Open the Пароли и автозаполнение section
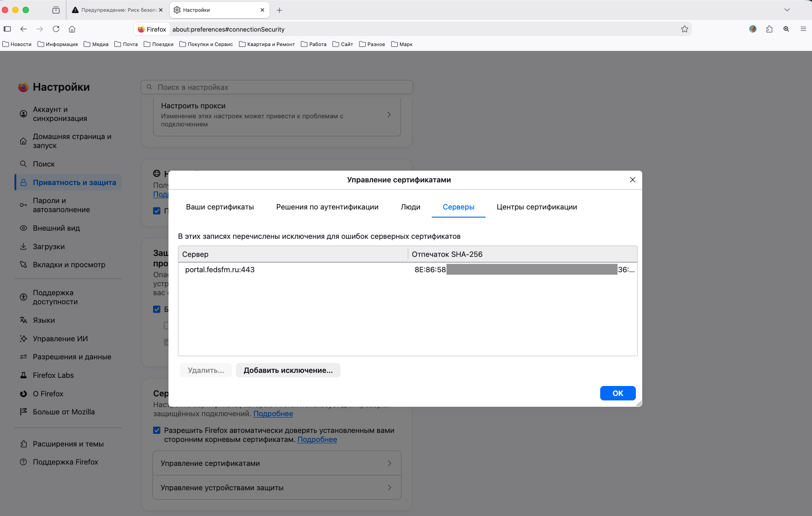The width and height of the screenshot is (812, 516). (x=68, y=205)
